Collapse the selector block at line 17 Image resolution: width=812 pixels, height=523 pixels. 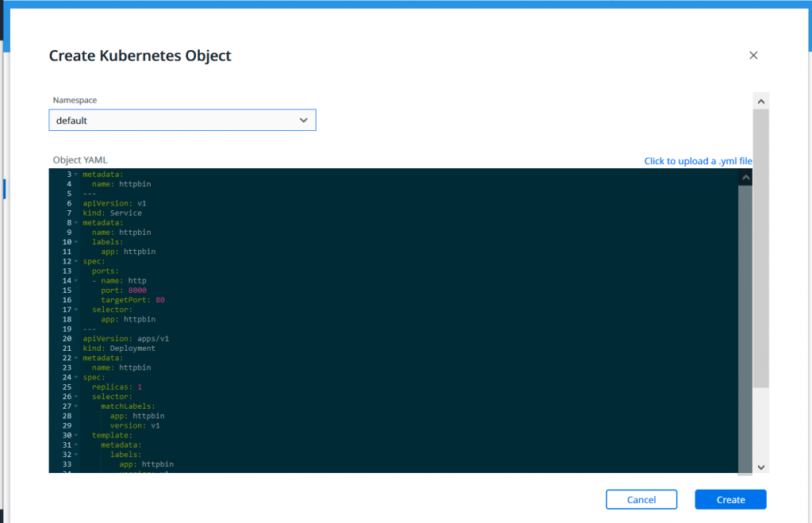click(76, 310)
